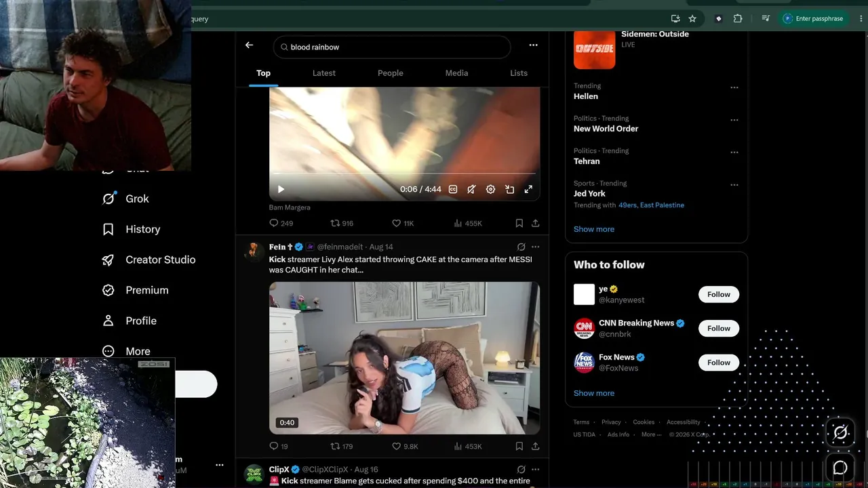Open the Feln profile avatar

click(x=254, y=252)
